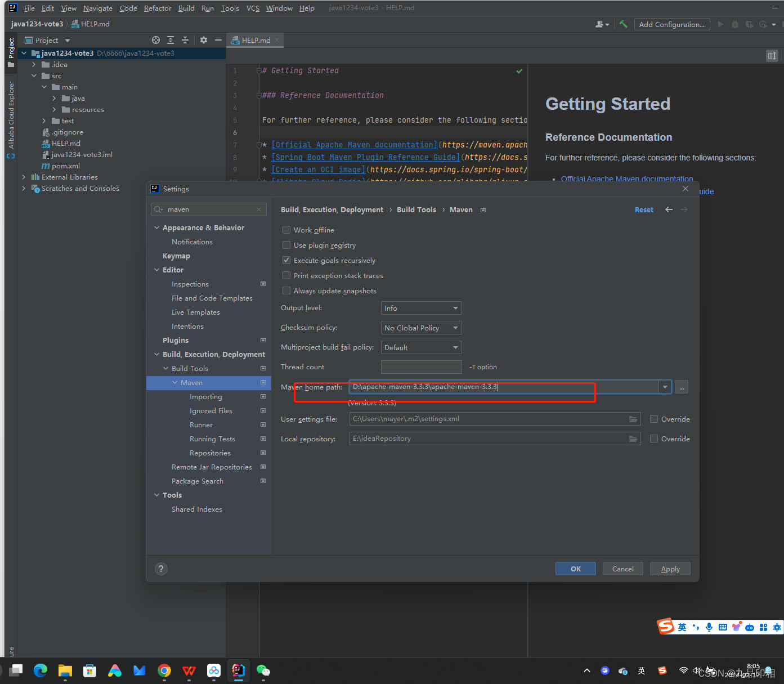Collapse Appearance & Behavior settings group

pyautogui.click(x=157, y=227)
